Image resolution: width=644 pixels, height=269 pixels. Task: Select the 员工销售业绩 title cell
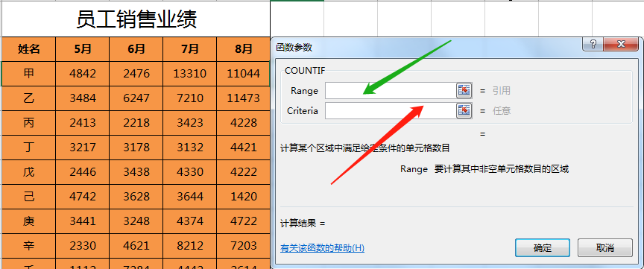pyautogui.click(x=136, y=19)
